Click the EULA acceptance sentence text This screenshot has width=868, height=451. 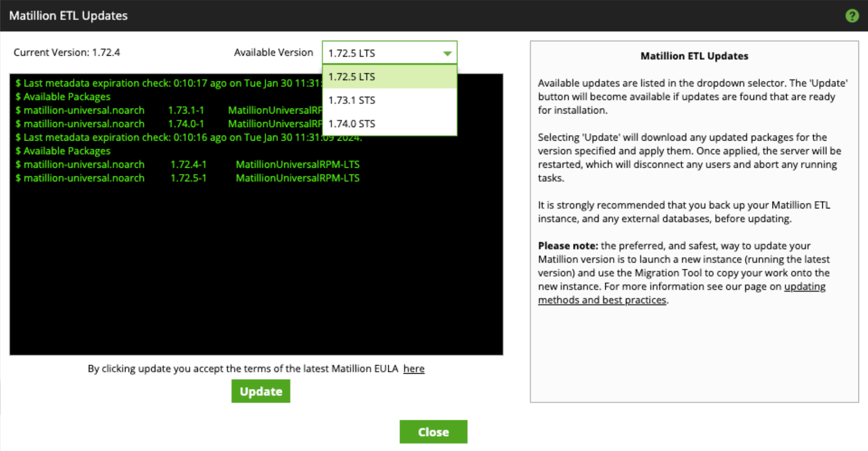(243, 369)
